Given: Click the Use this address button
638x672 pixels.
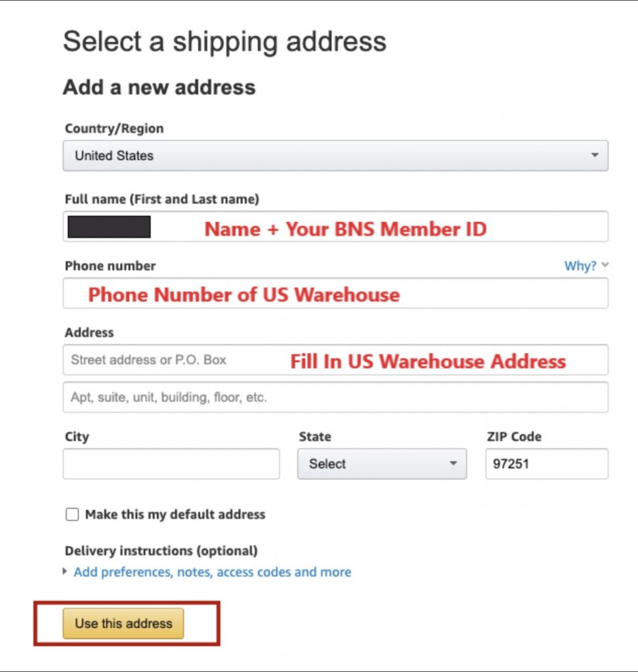Looking at the screenshot, I should click(x=123, y=623).
